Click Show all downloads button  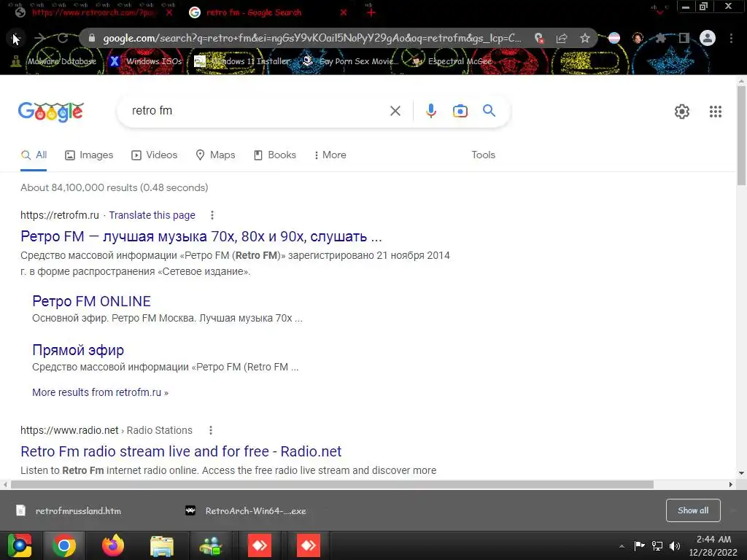coord(693,510)
